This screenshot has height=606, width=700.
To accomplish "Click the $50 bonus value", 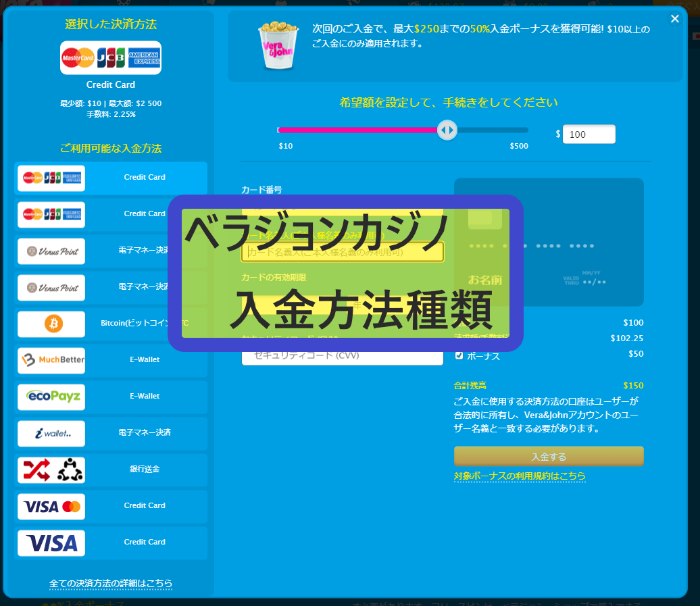I will (x=636, y=354).
